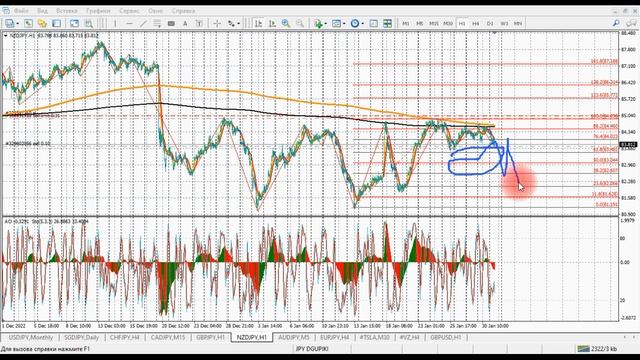Switch to CHFJPY,H4 chart tab
The image size is (640, 360).
[x=124, y=338]
